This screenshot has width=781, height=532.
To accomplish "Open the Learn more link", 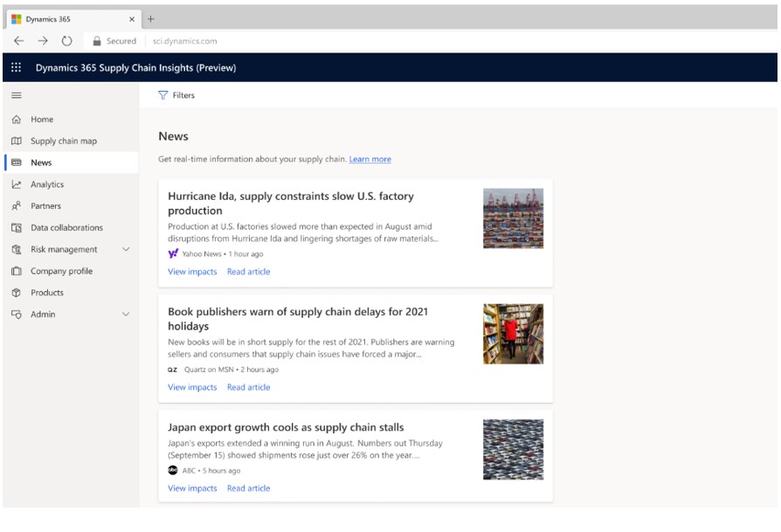I will [x=371, y=159].
